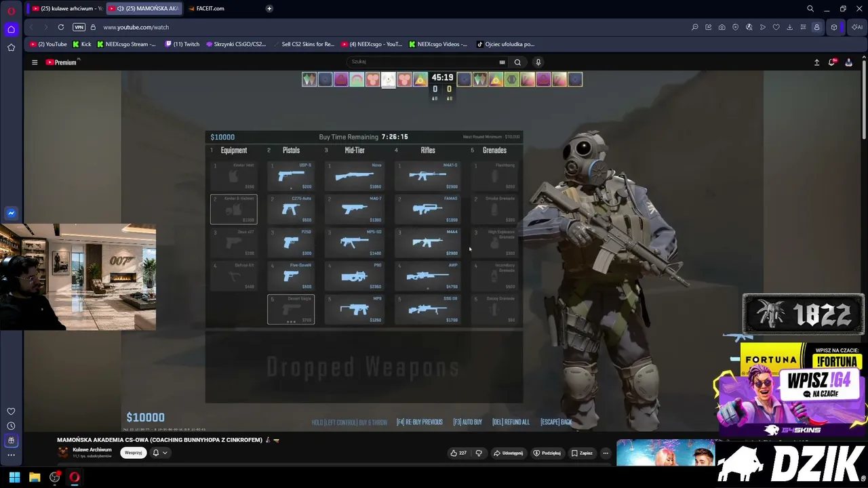Start YouTube voice search
The height and width of the screenshot is (488, 868).
538,62
